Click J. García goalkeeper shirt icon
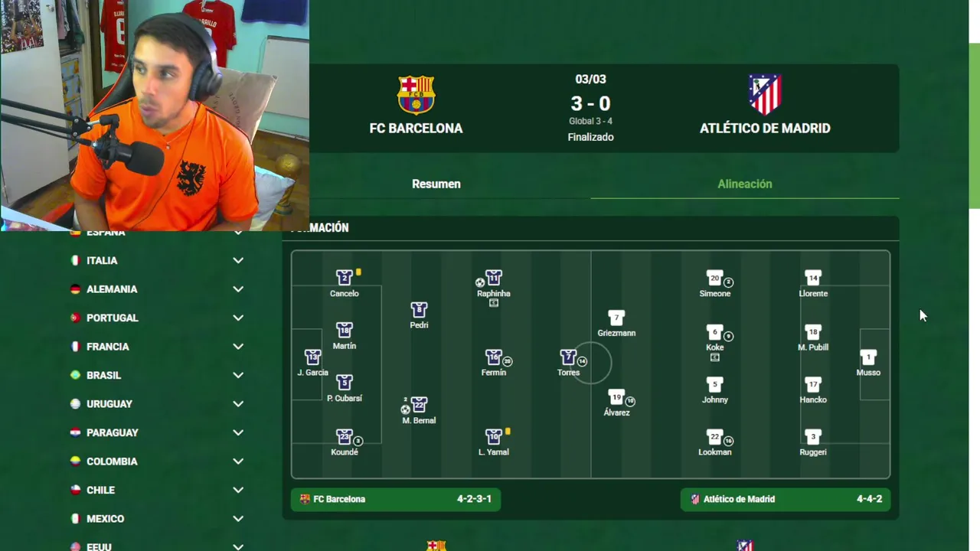980x551 pixels. [312, 357]
